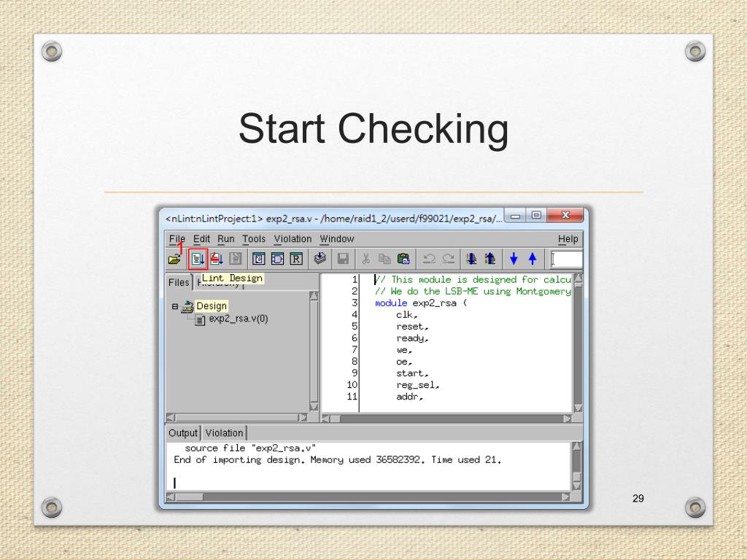This screenshot has width=747, height=560.
Task: Click the code editor vertical scrollbar
Action: [578, 343]
